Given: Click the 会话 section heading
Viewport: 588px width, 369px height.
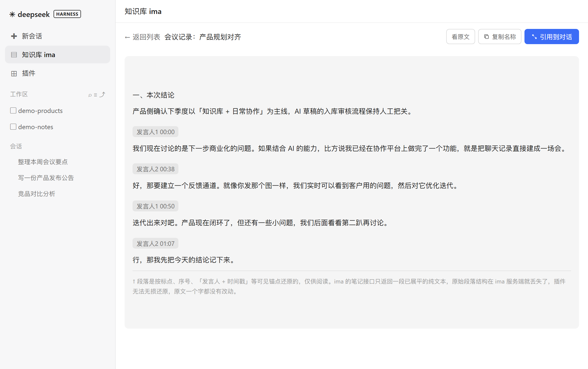Looking at the screenshot, I should 16,146.
